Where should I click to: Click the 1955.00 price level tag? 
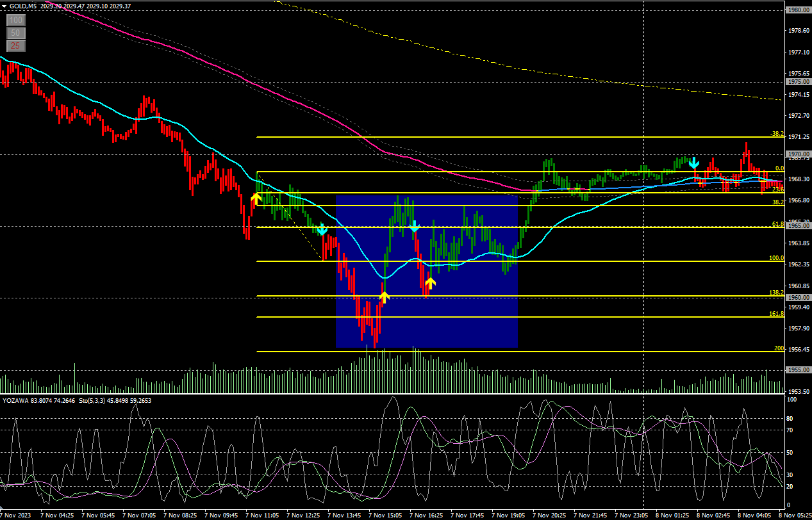(799, 370)
